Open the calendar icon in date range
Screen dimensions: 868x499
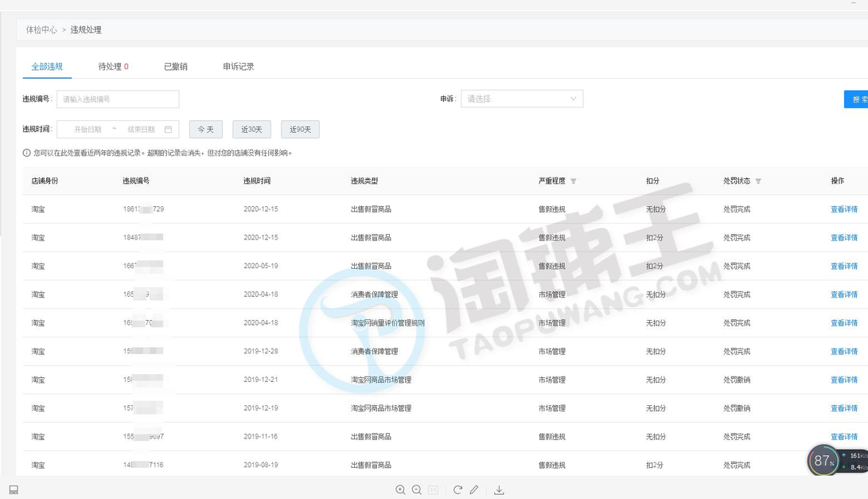(168, 129)
